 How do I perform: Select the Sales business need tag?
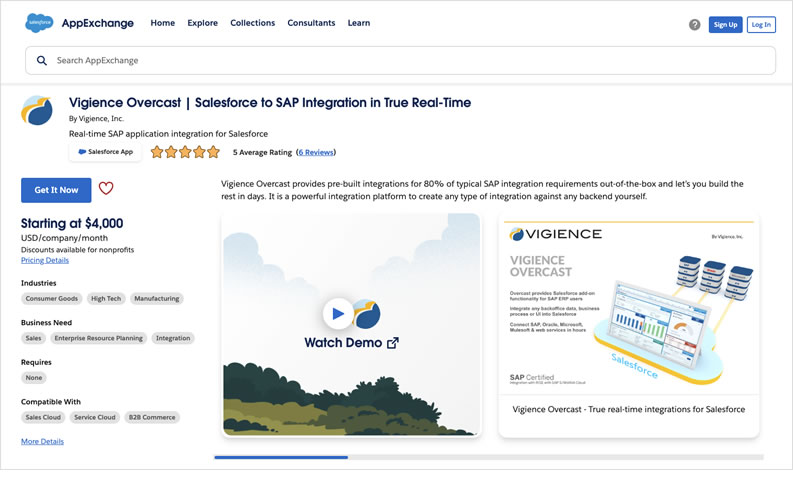33,338
